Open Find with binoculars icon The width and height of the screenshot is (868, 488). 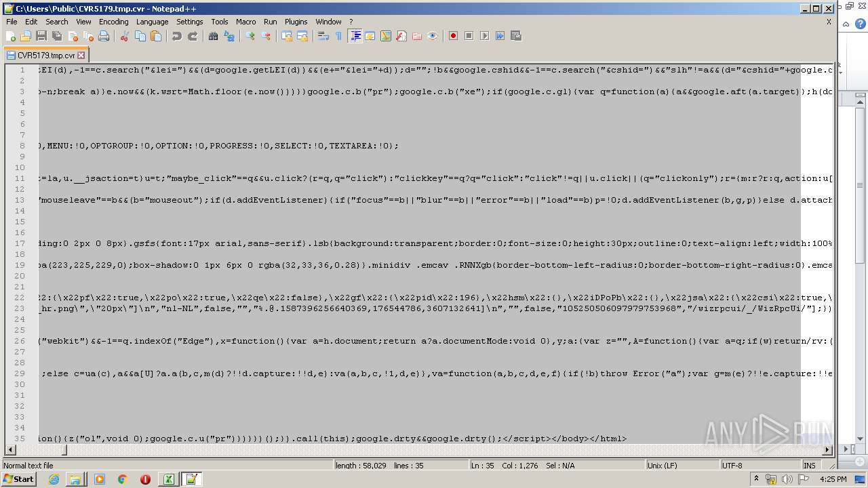[x=214, y=36]
